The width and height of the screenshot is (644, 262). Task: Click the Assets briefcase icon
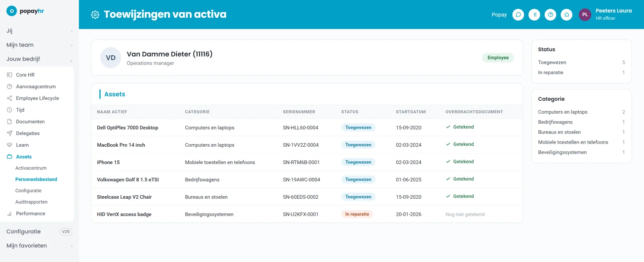[x=10, y=157]
